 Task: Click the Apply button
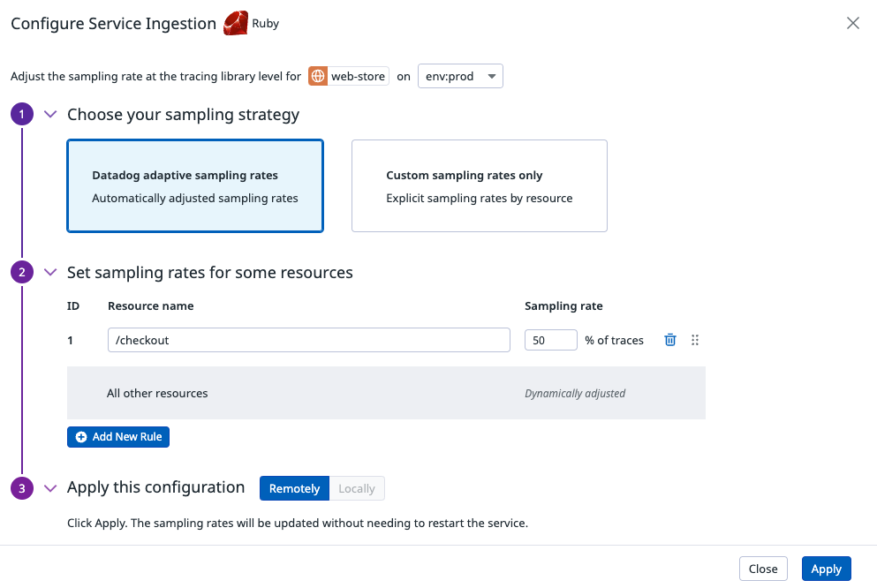[x=826, y=569]
